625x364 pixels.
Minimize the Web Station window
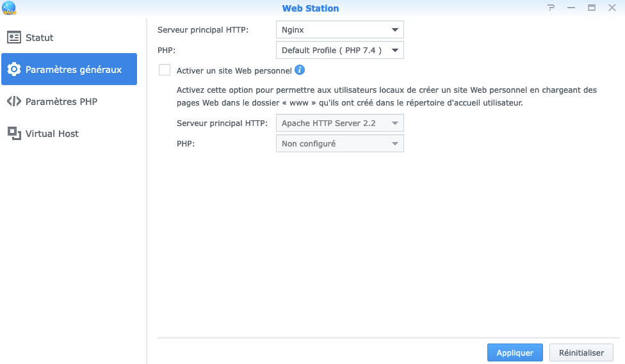[x=571, y=8]
